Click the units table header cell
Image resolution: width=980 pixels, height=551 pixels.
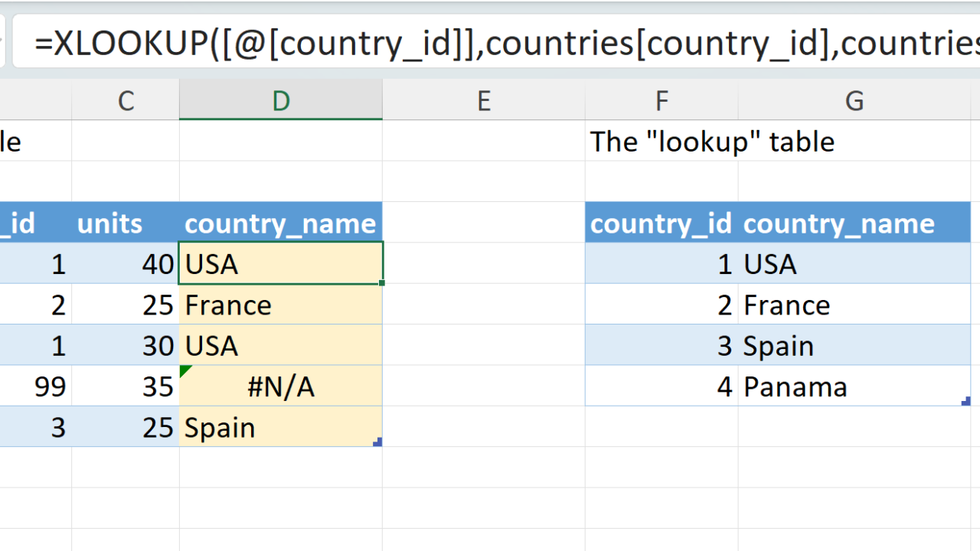(x=110, y=223)
